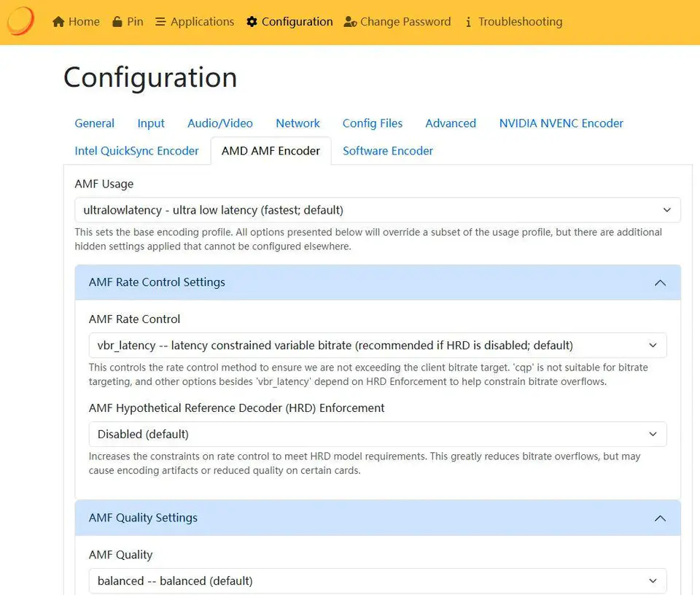
Task: Click the Sunshine logo icon
Action: [x=20, y=21]
